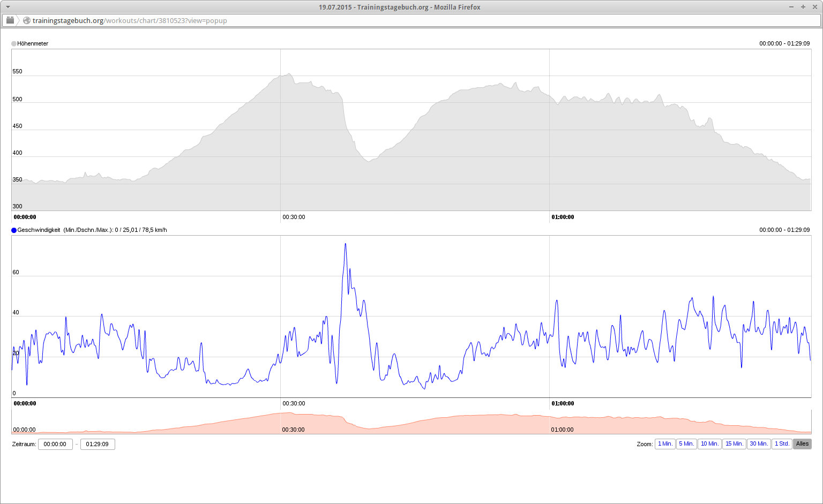
Task: Select the Alles zoom button
Action: [802, 444]
